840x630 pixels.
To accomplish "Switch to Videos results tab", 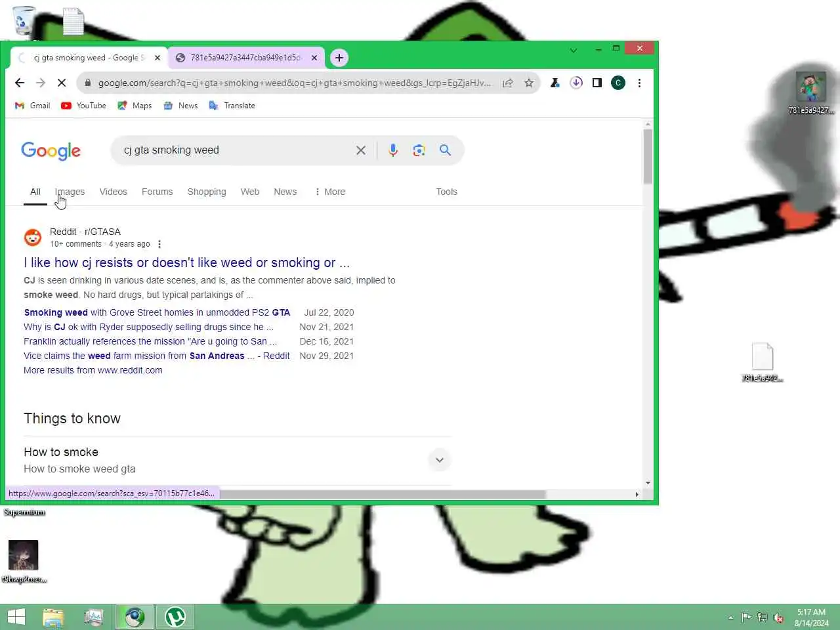I will (x=113, y=192).
